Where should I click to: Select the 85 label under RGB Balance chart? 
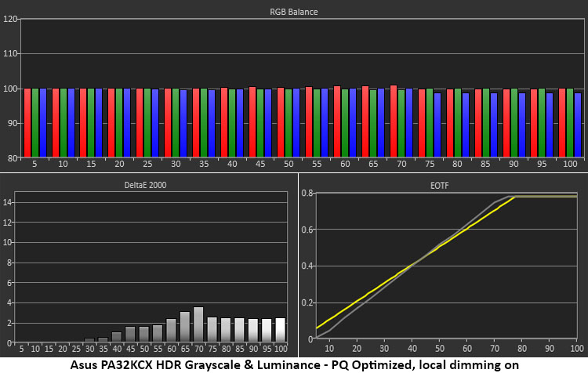point(485,164)
